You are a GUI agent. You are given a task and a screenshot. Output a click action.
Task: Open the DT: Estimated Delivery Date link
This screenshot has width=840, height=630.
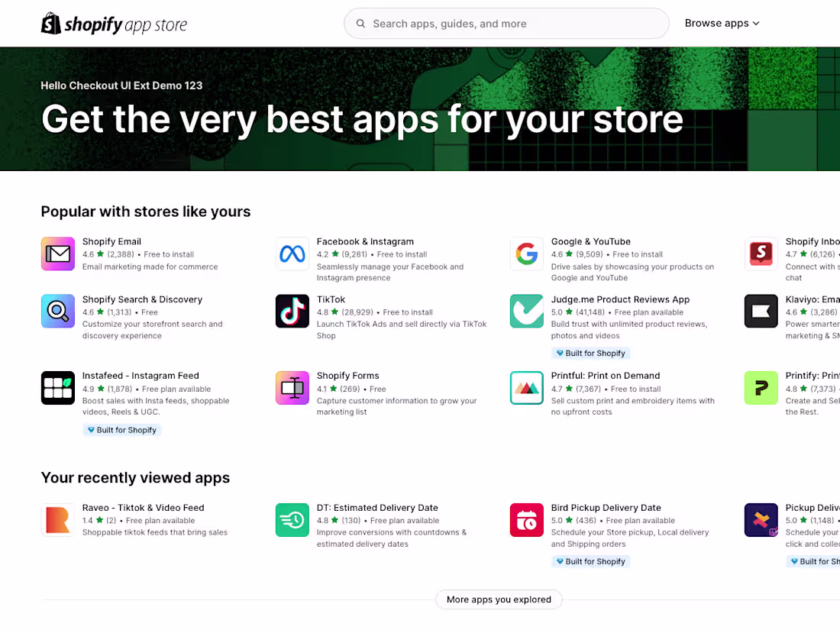(x=377, y=507)
